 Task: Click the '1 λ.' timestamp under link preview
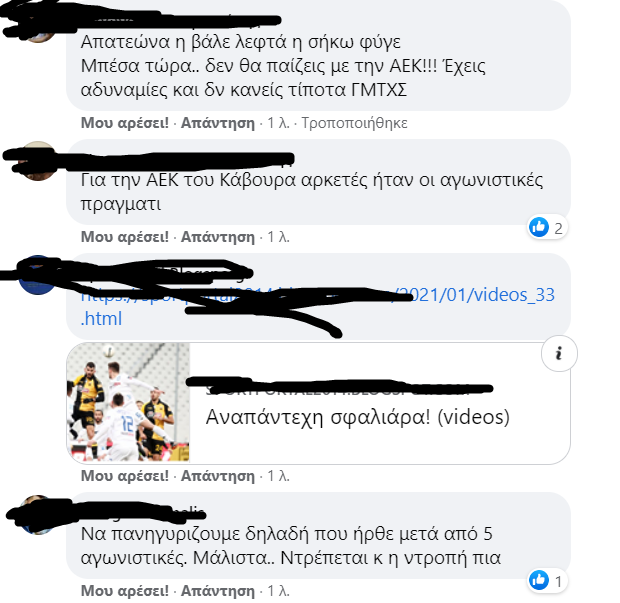point(278,476)
